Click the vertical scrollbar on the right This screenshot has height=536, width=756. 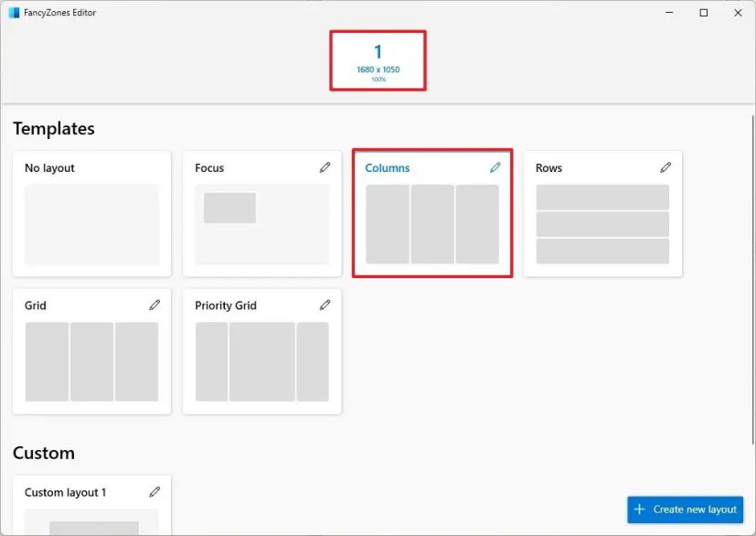coord(752,279)
